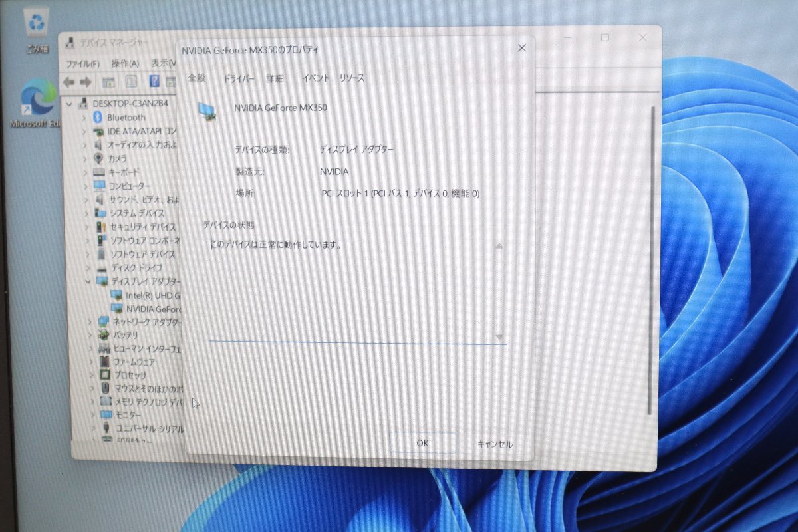Click the カメラ webcam icon
This screenshot has height=532, width=798.
[98, 158]
